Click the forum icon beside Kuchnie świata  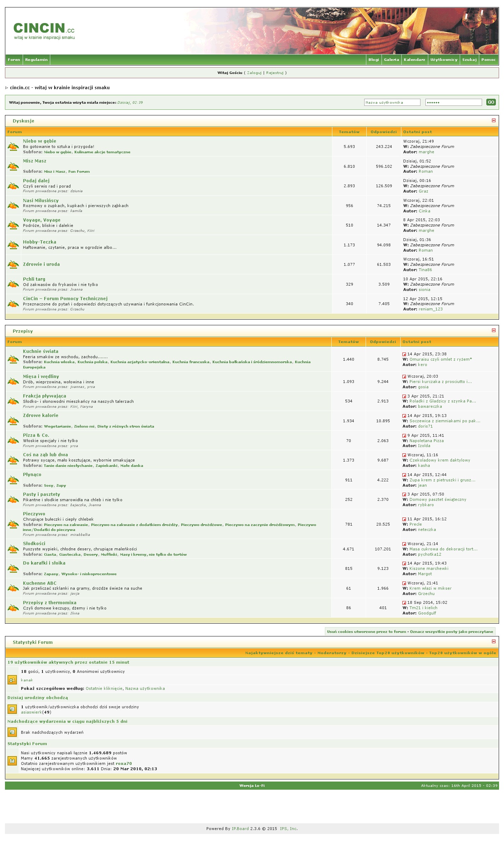pyautogui.click(x=13, y=359)
